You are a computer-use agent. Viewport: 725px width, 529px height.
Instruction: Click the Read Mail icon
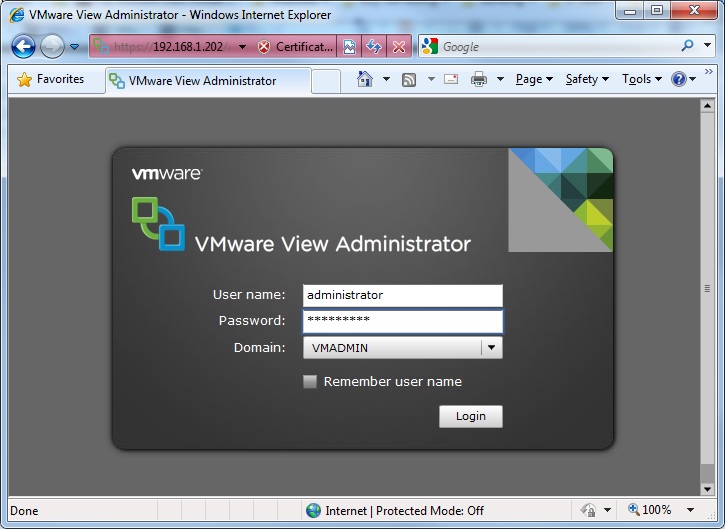click(x=451, y=79)
